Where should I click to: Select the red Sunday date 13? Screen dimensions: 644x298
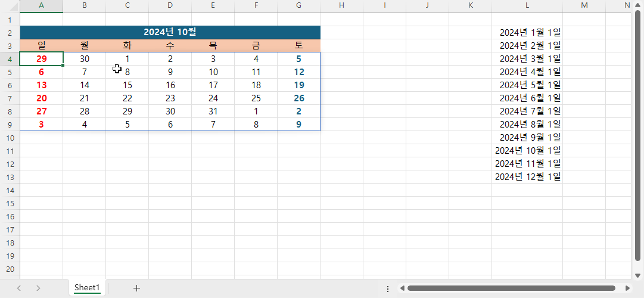tap(42, 85)
